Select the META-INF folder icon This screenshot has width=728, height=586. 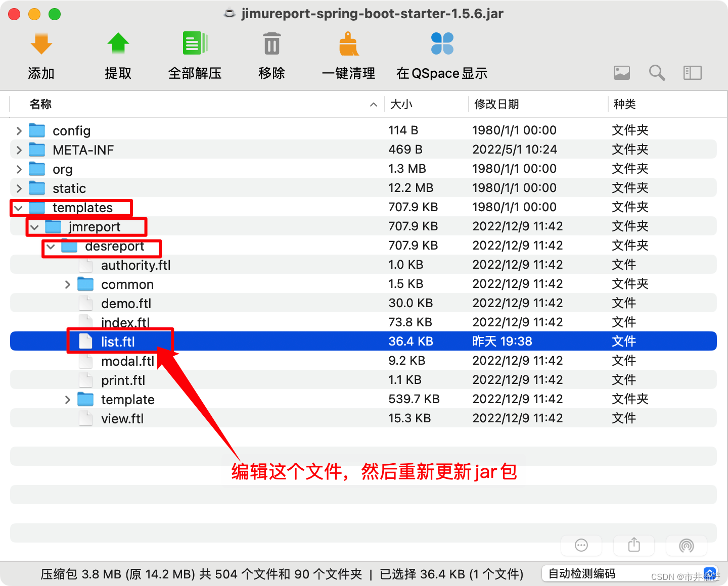[x=37, y=150]
